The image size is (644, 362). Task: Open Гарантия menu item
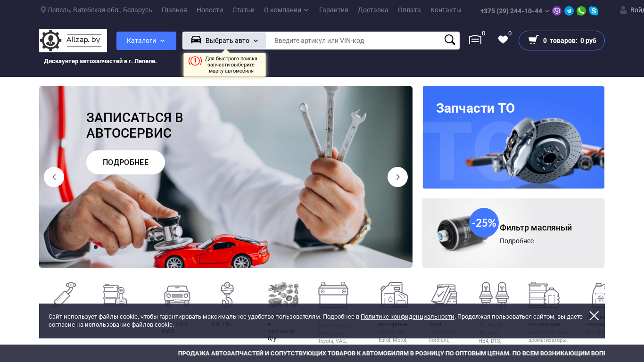pos(334,10)
